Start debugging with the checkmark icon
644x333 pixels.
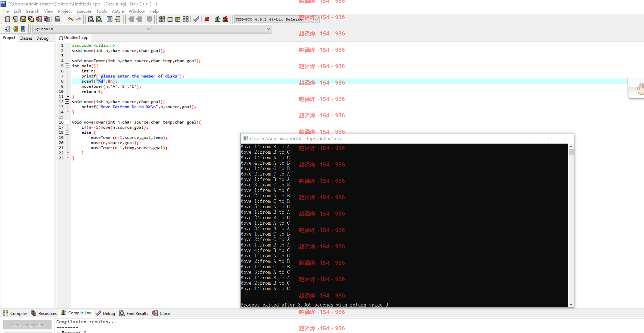pyautogui.click(x=196, y=19)
